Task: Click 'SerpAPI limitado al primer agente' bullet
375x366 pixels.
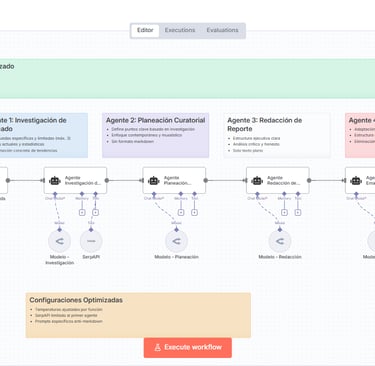Action: click(66, 315)
